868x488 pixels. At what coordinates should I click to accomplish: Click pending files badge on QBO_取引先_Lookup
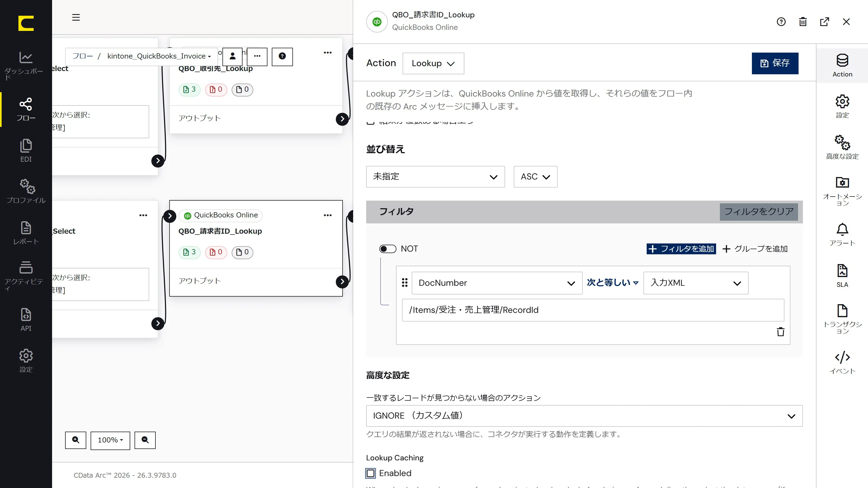242,89
